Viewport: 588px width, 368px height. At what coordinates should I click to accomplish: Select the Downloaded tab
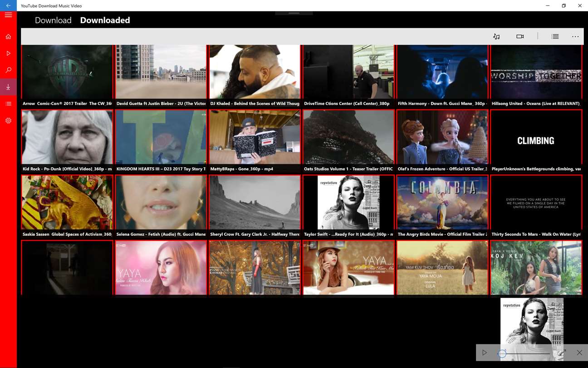(x=105, y=20)
